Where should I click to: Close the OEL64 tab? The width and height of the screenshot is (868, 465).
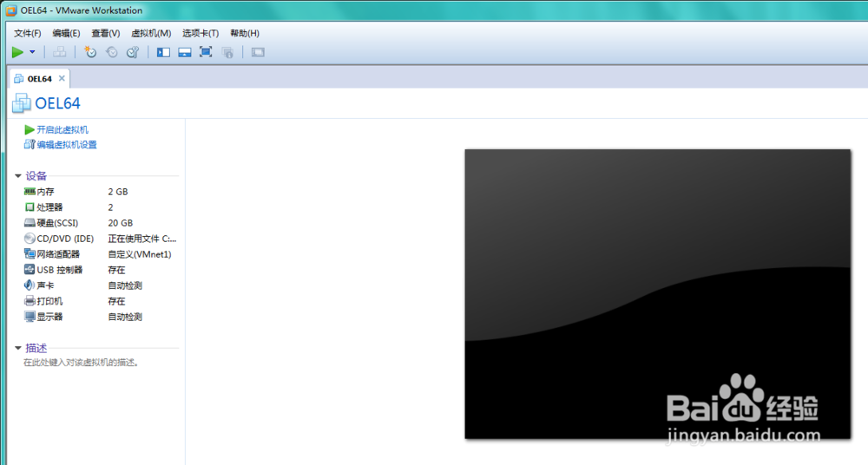62,79
